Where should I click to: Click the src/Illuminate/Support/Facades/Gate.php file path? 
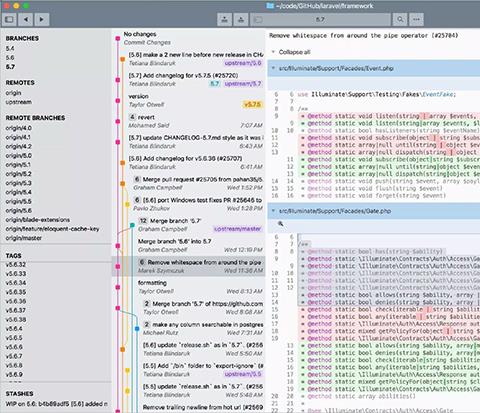pos(335,211)
